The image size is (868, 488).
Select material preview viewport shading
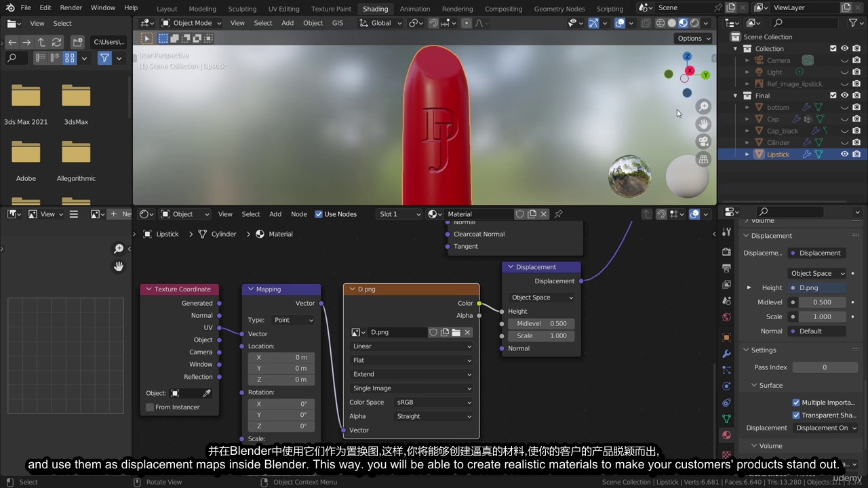pyautogui.click(x=684, y=23)
